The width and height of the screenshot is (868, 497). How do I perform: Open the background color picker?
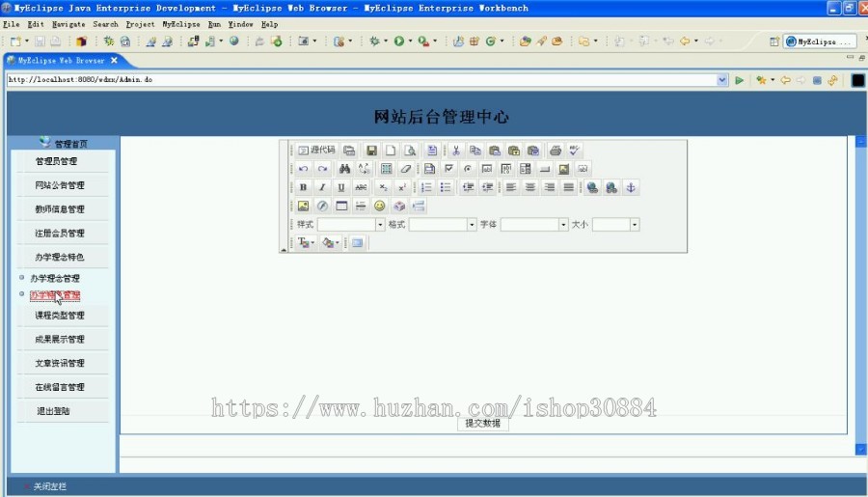(331, 242)
